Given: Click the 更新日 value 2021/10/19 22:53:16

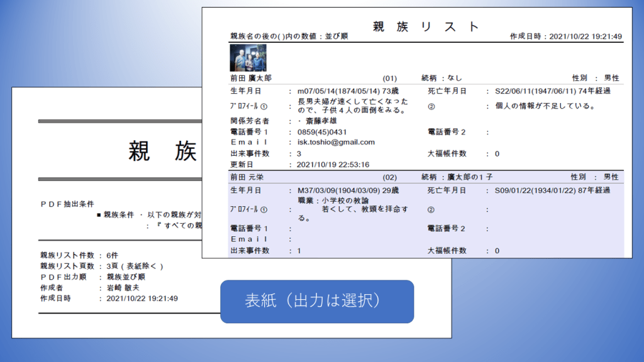Looking at the screenshot, I should click(x=333, y=165).
